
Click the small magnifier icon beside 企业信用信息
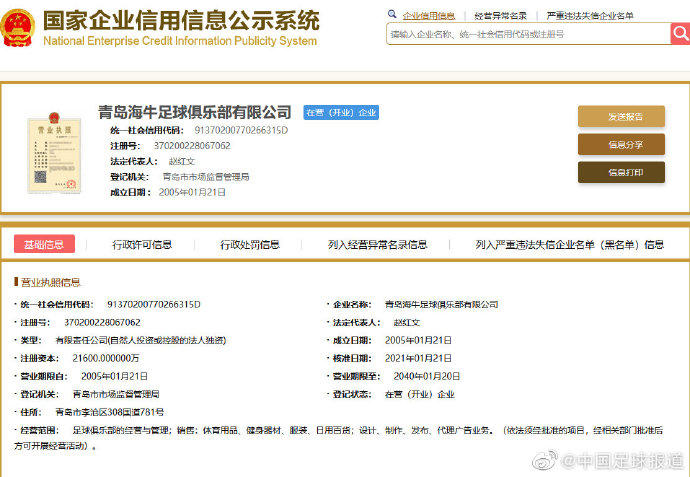[392, 14]
